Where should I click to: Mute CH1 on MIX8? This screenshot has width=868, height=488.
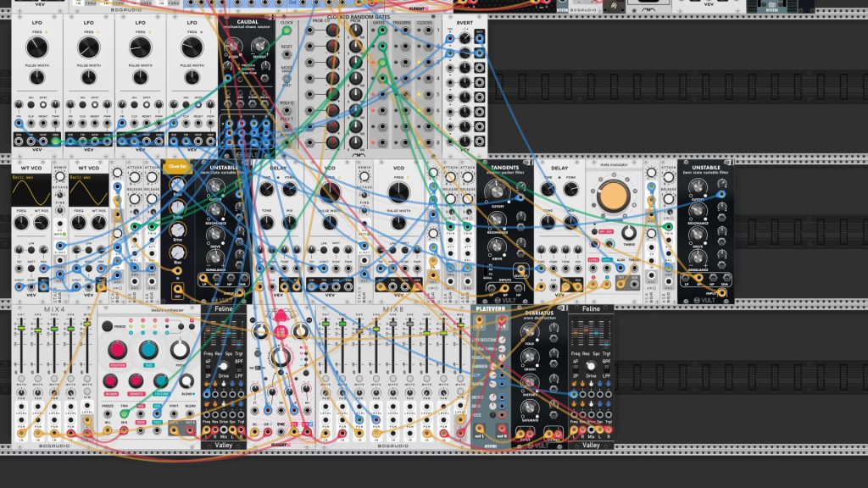click(x=325, y=379)
